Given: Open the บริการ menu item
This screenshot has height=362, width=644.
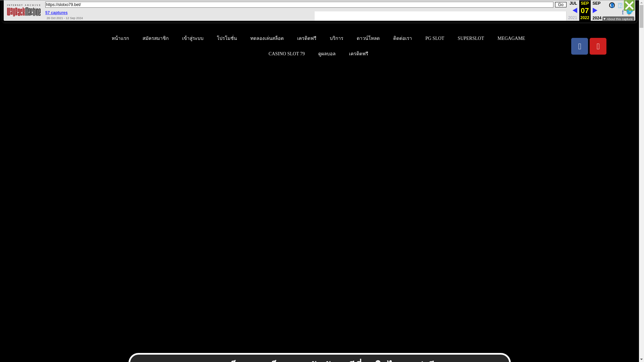Looking at the screenshot, I should pyautogui.click(x=336, y=39).
